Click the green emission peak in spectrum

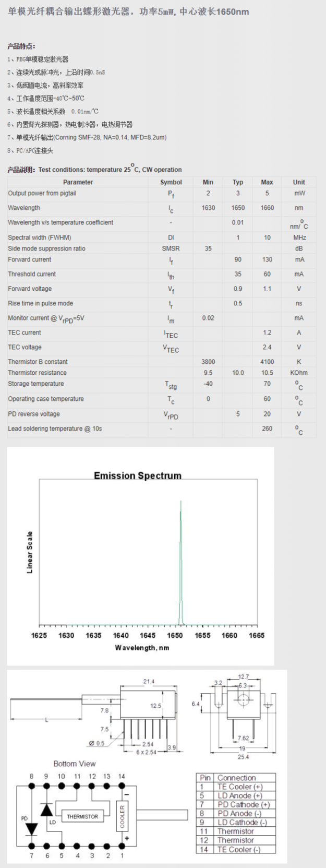pos(181,564)
